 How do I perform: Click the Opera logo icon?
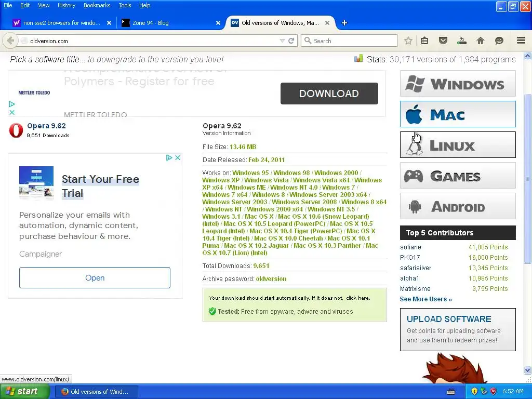[16, 130]
